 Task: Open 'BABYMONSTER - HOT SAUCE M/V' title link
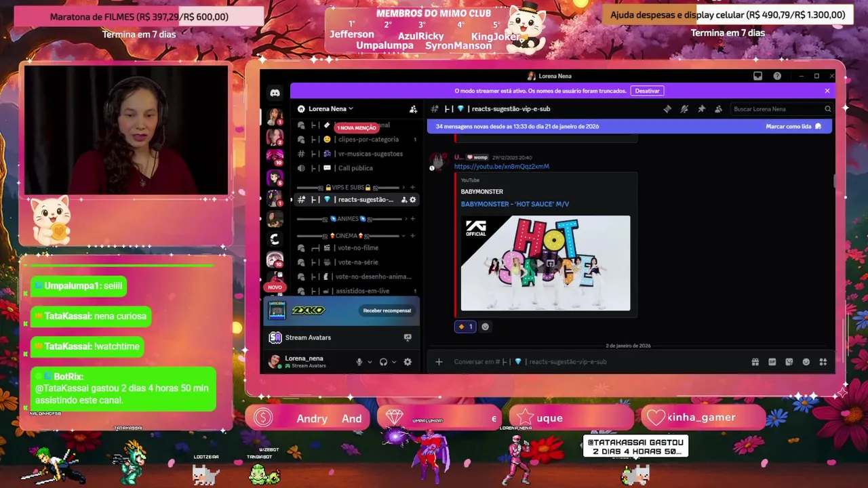point(515,204)
